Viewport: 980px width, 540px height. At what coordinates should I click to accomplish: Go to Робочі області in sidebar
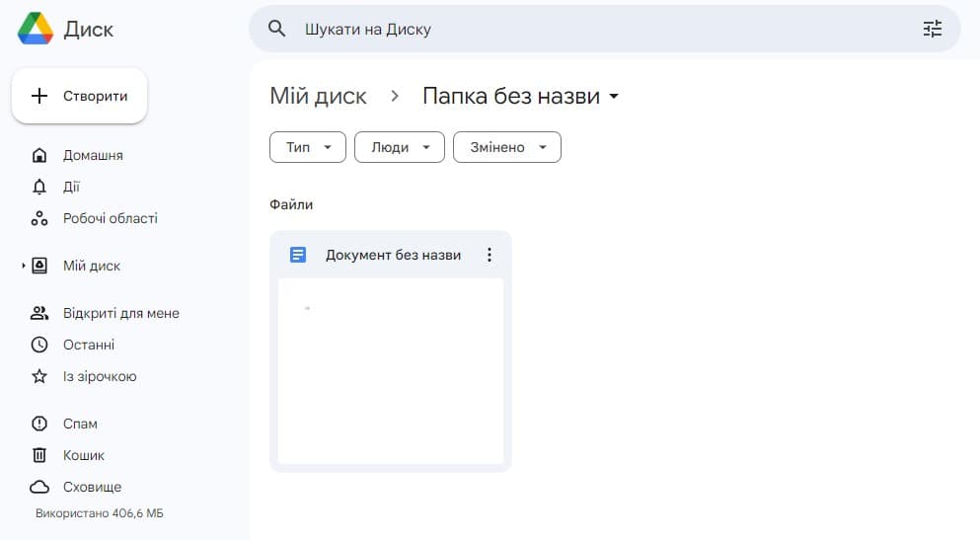110,218
